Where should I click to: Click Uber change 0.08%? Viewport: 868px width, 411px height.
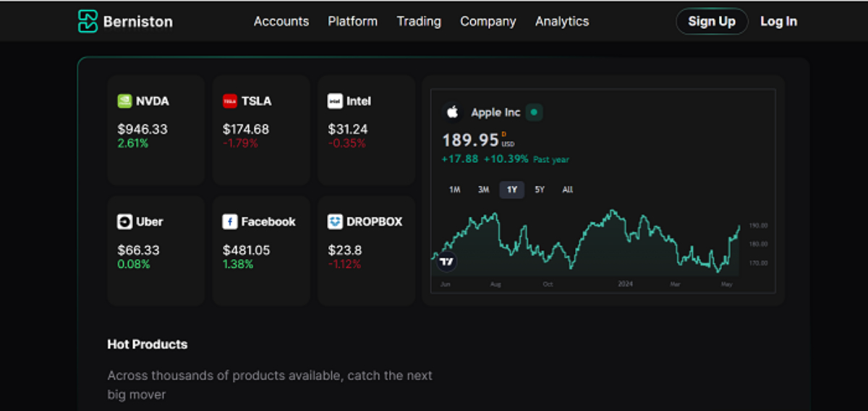click(x=134, y=264)
